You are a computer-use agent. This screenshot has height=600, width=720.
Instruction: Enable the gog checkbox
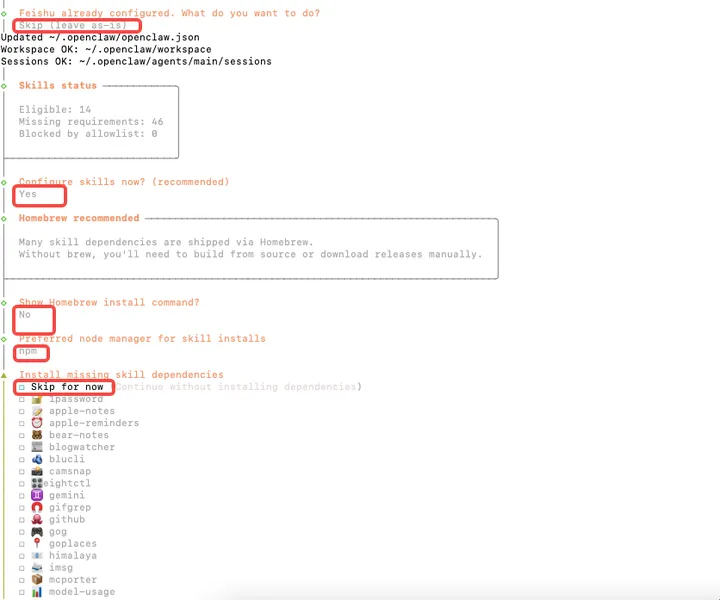[22, 532]
